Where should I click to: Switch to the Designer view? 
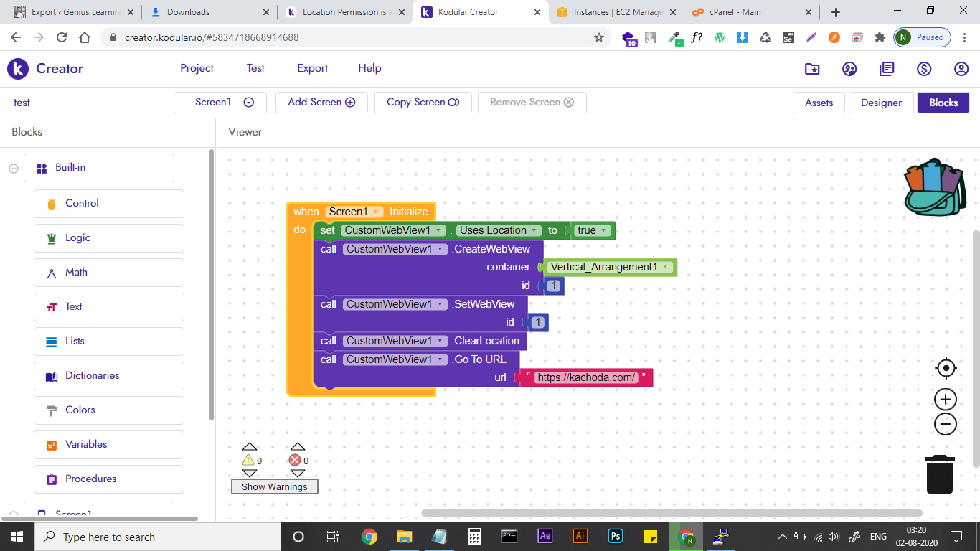[881, 103]
